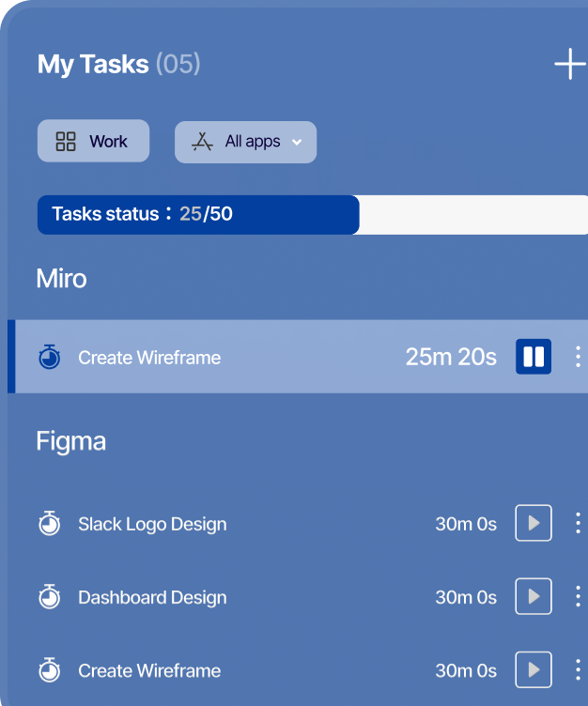Click the timer icon for Dashboard Design
588x706 pixels.
[50, 597]
